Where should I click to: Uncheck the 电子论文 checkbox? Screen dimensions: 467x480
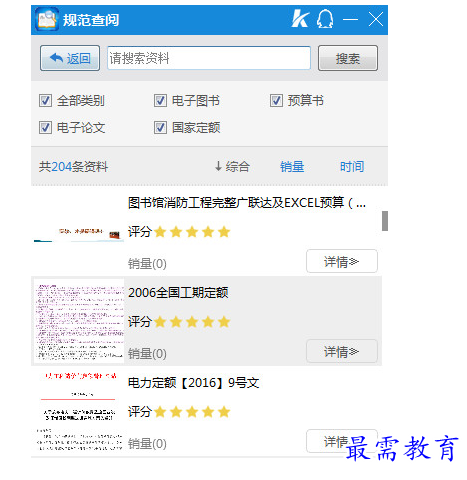45,127
